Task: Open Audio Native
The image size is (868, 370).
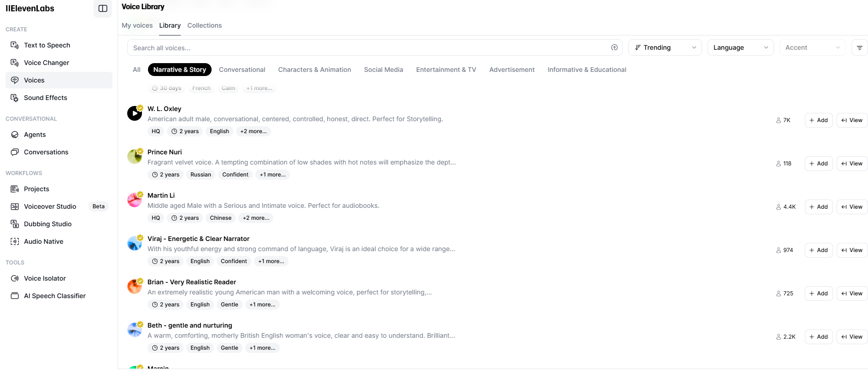Action: point(59,241)
